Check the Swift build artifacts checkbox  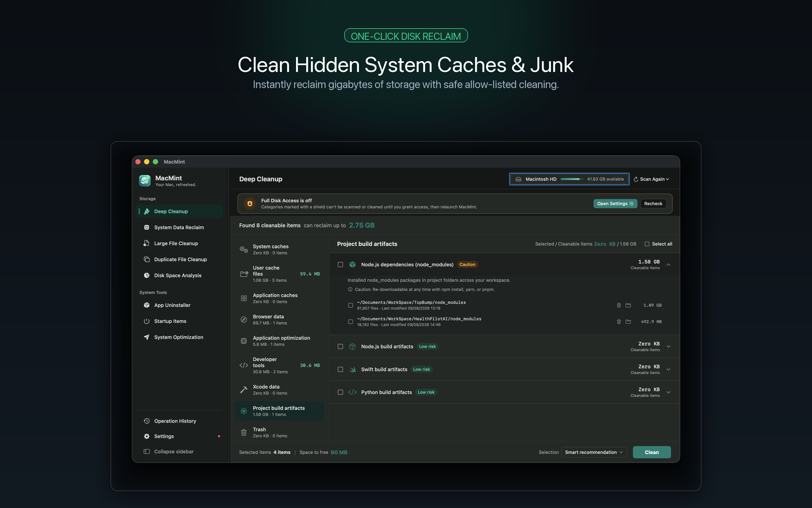[x=340, y=369]
